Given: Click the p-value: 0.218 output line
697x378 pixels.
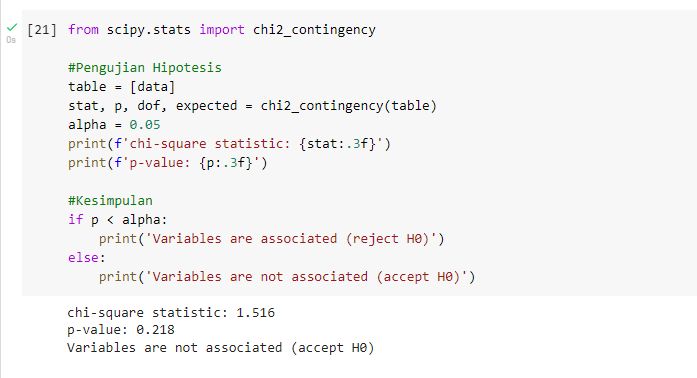Looking at the screenshot, I should [121, 330].
